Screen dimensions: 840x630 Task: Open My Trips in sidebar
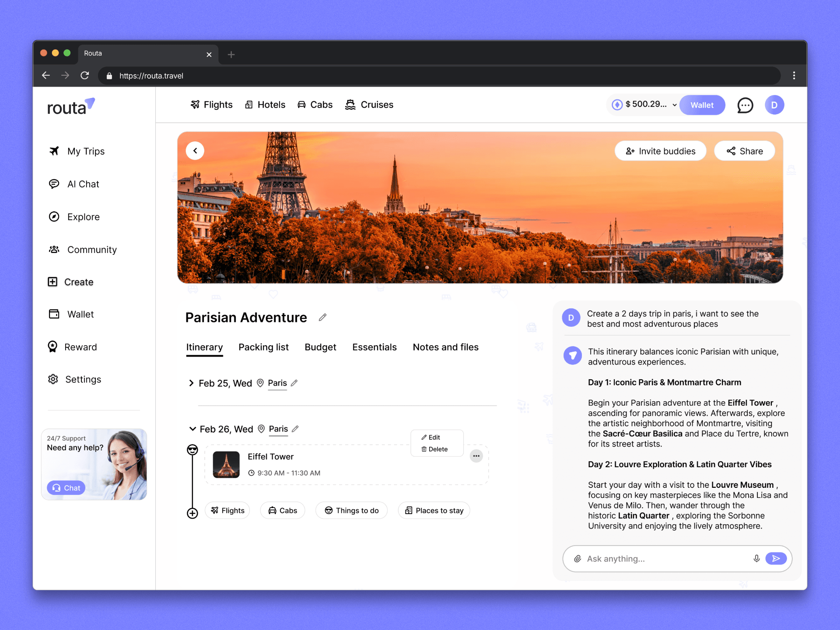pyautogui.click(x=77, y=151)
